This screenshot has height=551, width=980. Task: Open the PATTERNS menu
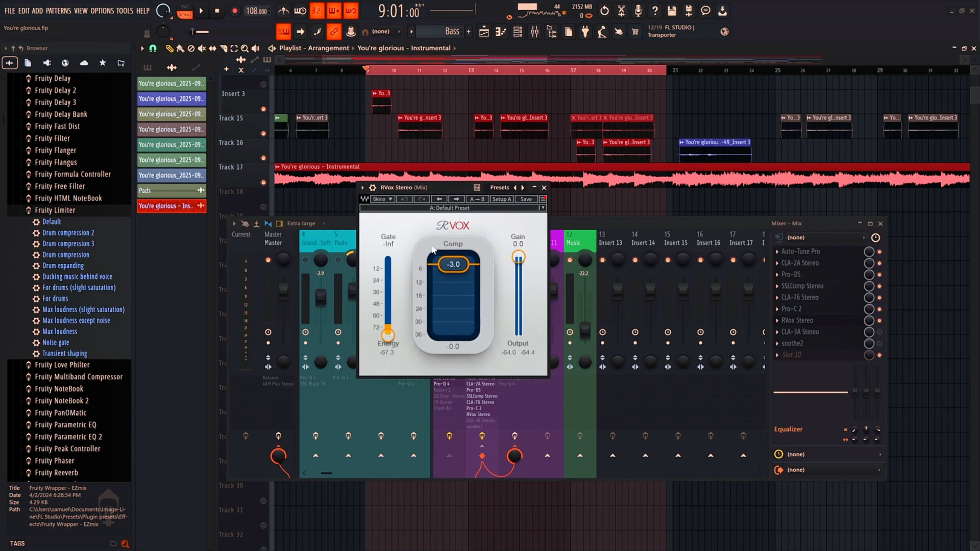(x=58, y=11)
